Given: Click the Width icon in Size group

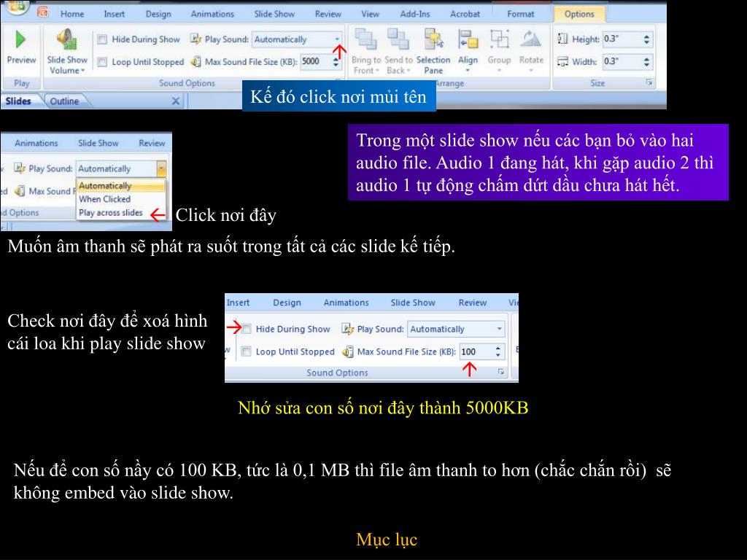Looking at the screenshot, I should pyautogui.click(x=562, y=61).
